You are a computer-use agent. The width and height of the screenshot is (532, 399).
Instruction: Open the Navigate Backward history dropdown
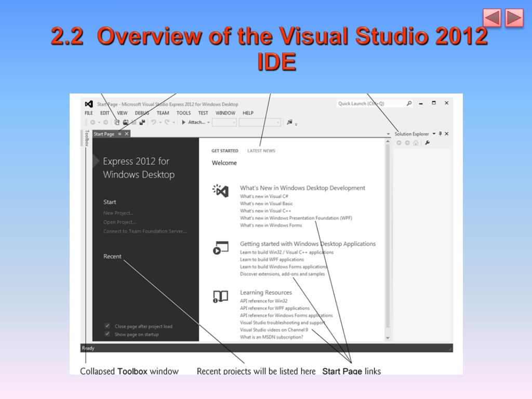tap(99, 123)
